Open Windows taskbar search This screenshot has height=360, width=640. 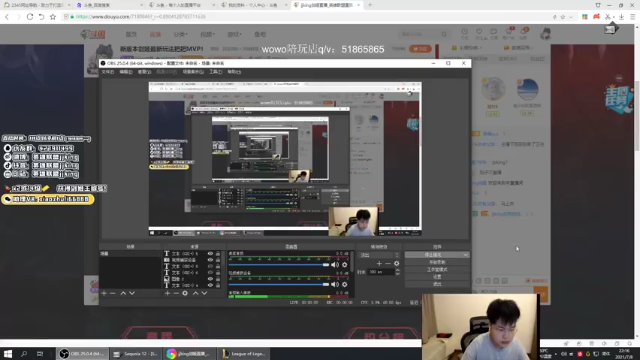click(x=24, y=353)
